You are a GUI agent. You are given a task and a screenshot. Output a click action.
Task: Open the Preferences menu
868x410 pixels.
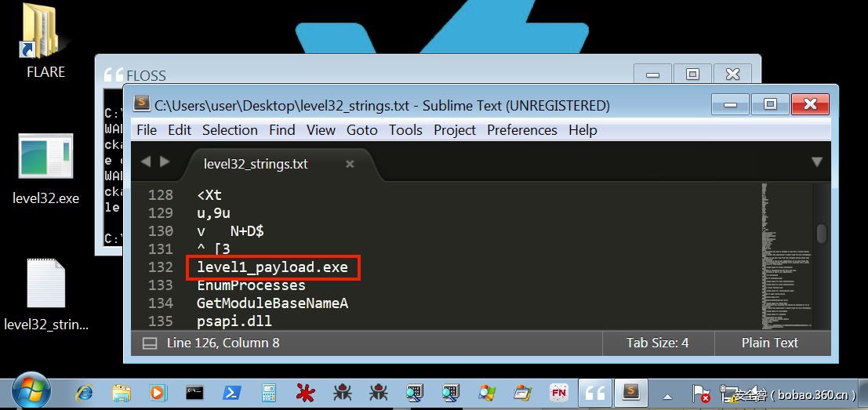pos(521,130)
